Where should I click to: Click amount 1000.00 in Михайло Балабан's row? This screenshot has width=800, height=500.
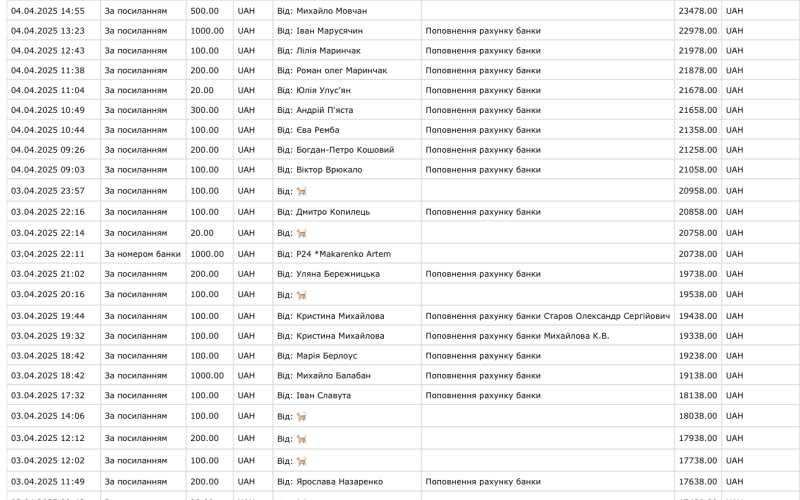[207, 376]
